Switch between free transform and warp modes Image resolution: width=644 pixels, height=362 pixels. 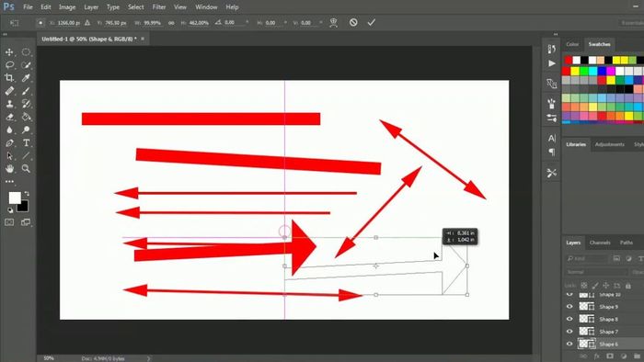333,23
